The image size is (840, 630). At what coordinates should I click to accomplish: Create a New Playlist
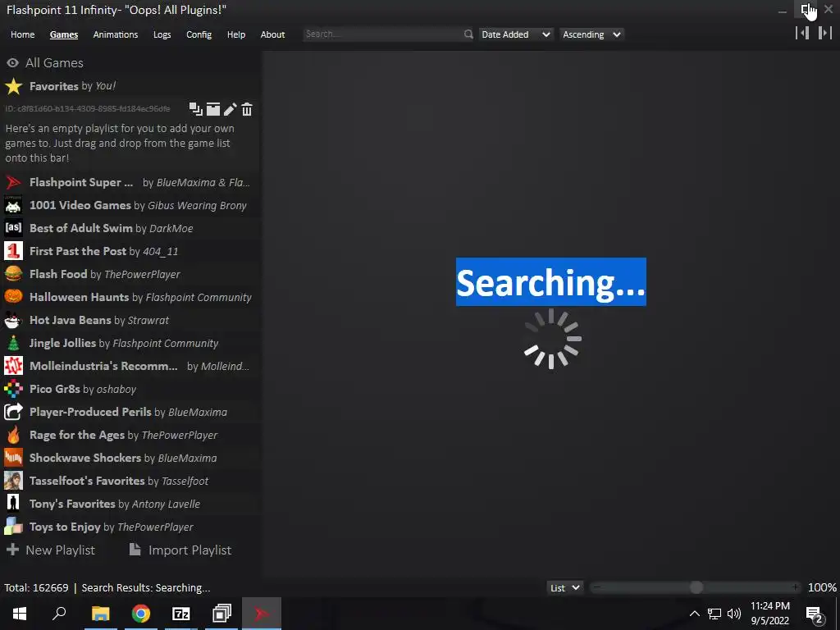[x=50, y=550]
